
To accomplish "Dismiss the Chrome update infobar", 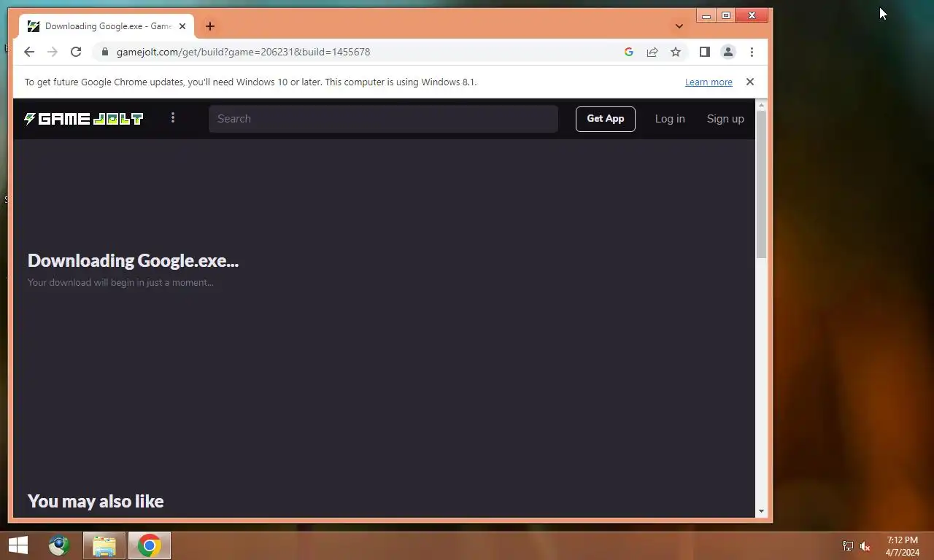I will tap(750, 82).
